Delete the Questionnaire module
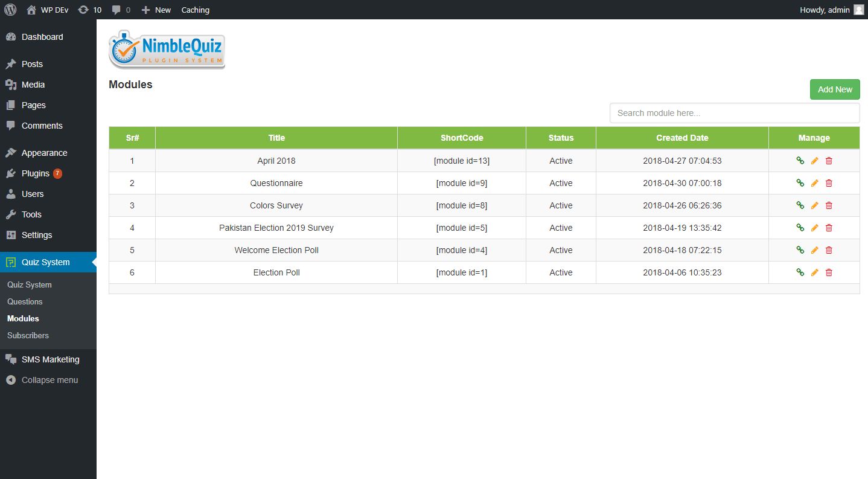Image resolution: width=868 pixels, height=479 pixels. pos(829,183)
